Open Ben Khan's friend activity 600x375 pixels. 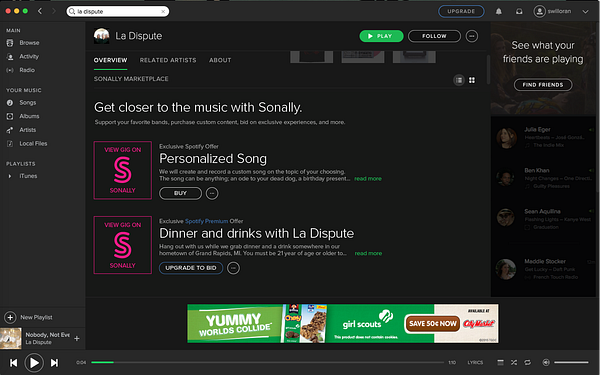pos(543,178)
